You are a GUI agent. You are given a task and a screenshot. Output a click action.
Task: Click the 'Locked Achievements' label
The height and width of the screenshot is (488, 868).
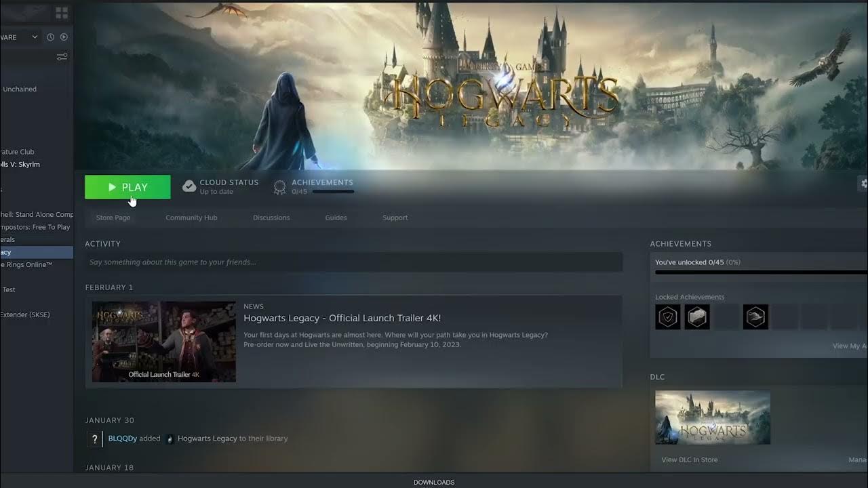[690, 297]
